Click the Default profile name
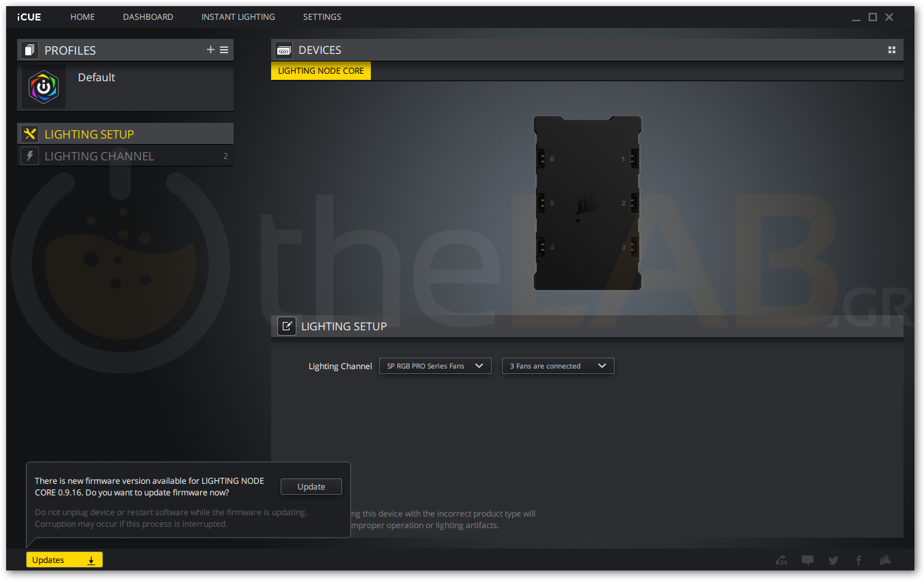 [96, 78]
